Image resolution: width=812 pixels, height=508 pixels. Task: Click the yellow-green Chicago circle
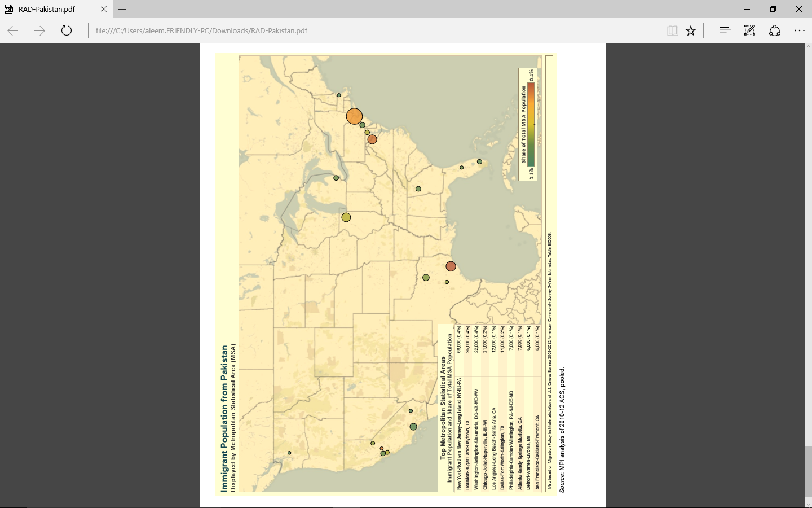tap(346, 217)
